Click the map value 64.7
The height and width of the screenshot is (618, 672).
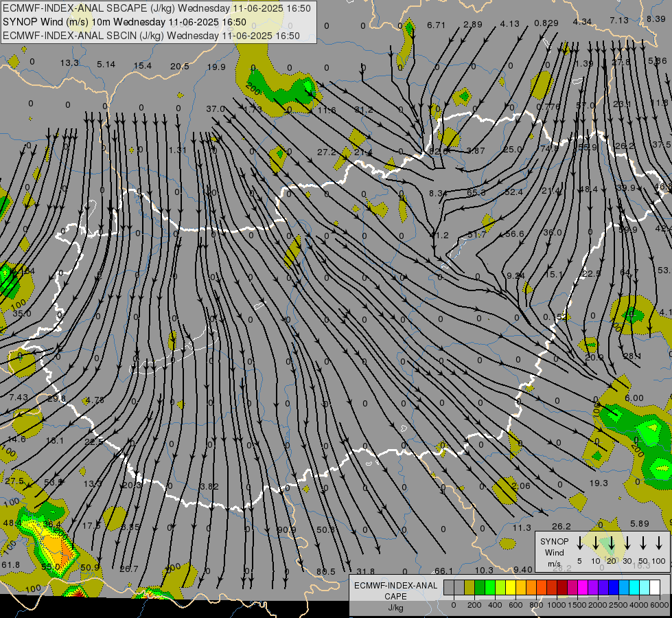[629, 273]
